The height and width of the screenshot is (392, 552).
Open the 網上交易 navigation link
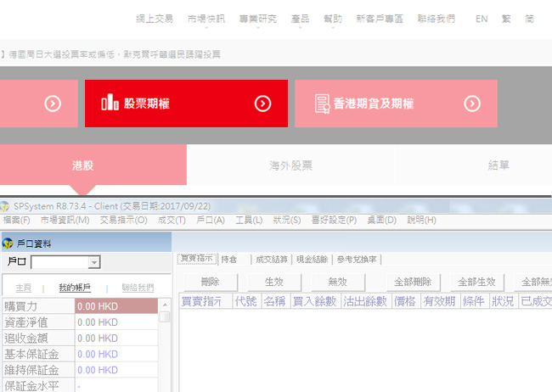coord(155,19)
